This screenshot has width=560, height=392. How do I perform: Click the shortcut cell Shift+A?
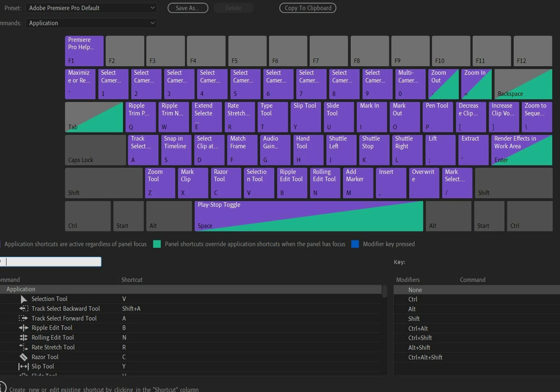131,309
